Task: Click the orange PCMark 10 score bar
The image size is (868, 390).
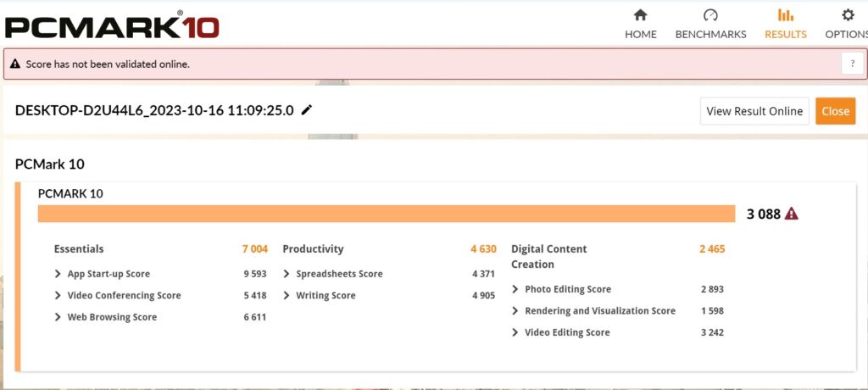Action: 387,214
